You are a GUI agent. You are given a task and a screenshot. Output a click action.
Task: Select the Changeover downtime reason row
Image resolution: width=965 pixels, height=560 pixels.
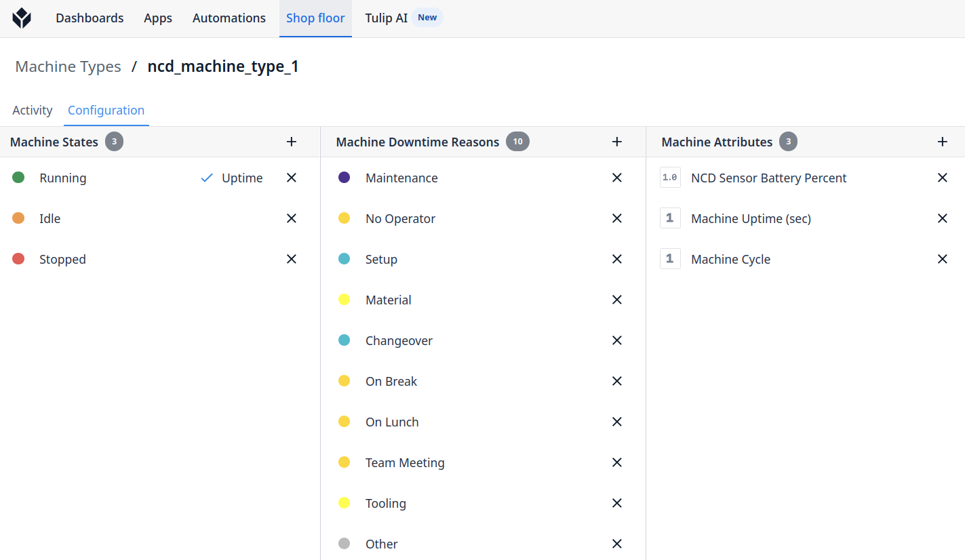399,340
